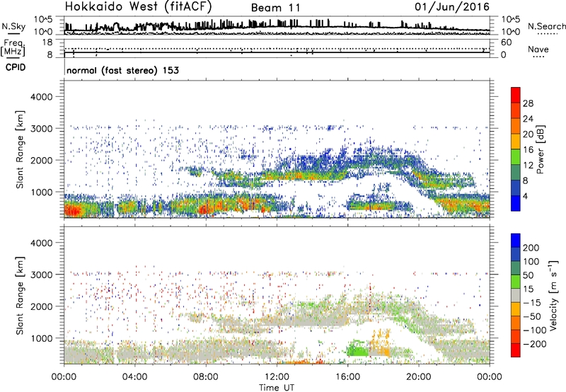Viewport: 566px width, 392px height.
Task: Click the red high-power patch near 00:00
Action: click(x=72, y=209)
